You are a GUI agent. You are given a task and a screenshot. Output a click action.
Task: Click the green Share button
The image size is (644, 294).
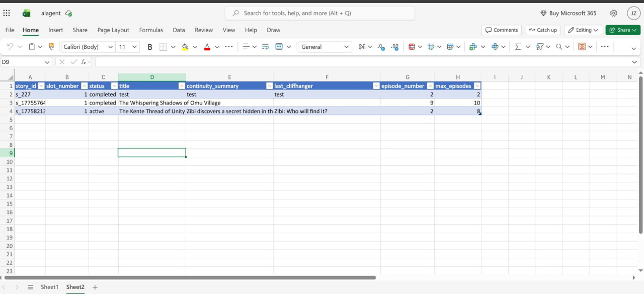(623, 30)
